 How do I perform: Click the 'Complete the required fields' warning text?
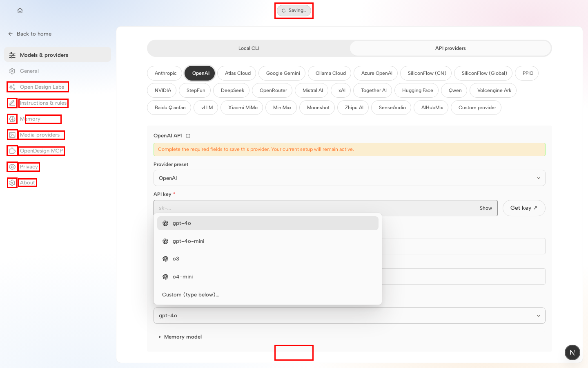click(x=256, y=149)
